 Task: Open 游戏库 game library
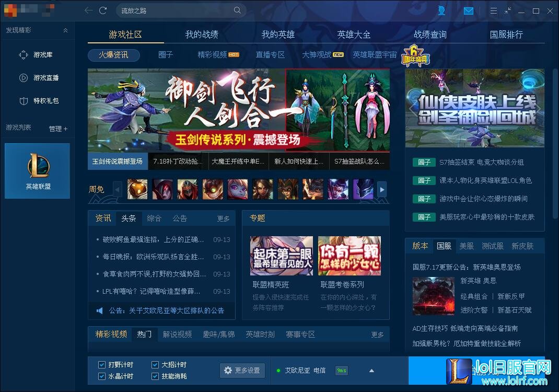click(36, 55)
